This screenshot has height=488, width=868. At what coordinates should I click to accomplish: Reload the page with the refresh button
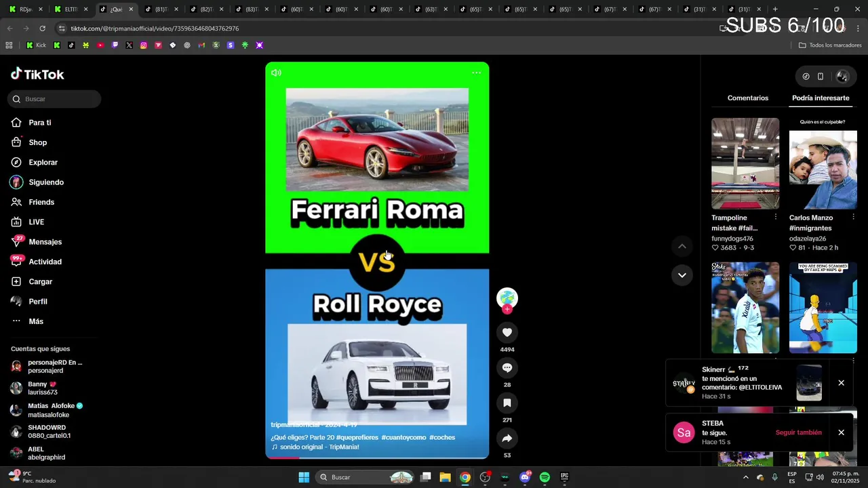tap(42, 28)
